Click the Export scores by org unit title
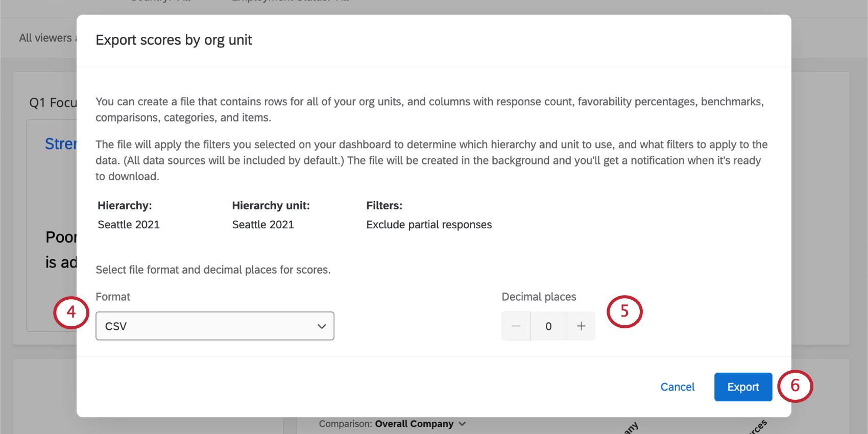This screenshot has height=434, width=868. point(174,40)
